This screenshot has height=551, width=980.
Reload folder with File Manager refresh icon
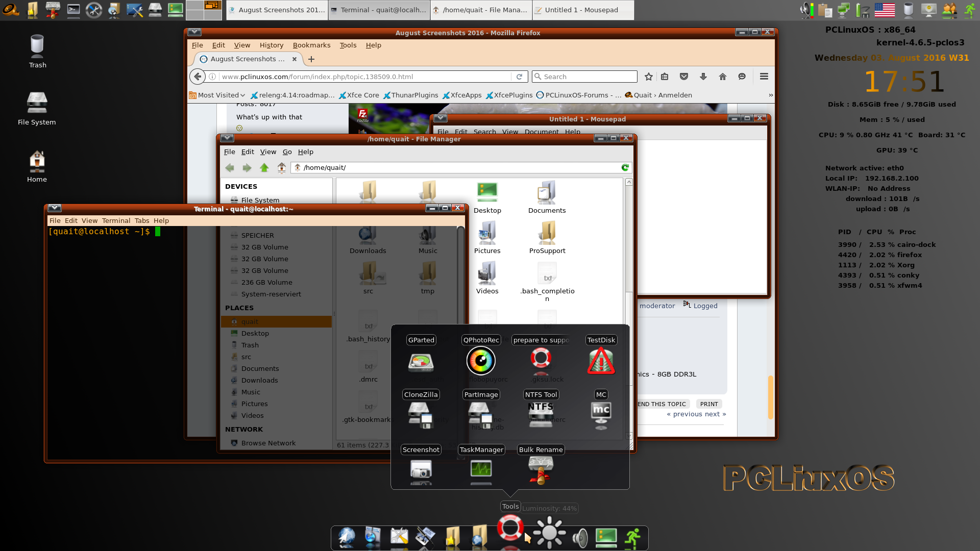(x=625, y=167)
